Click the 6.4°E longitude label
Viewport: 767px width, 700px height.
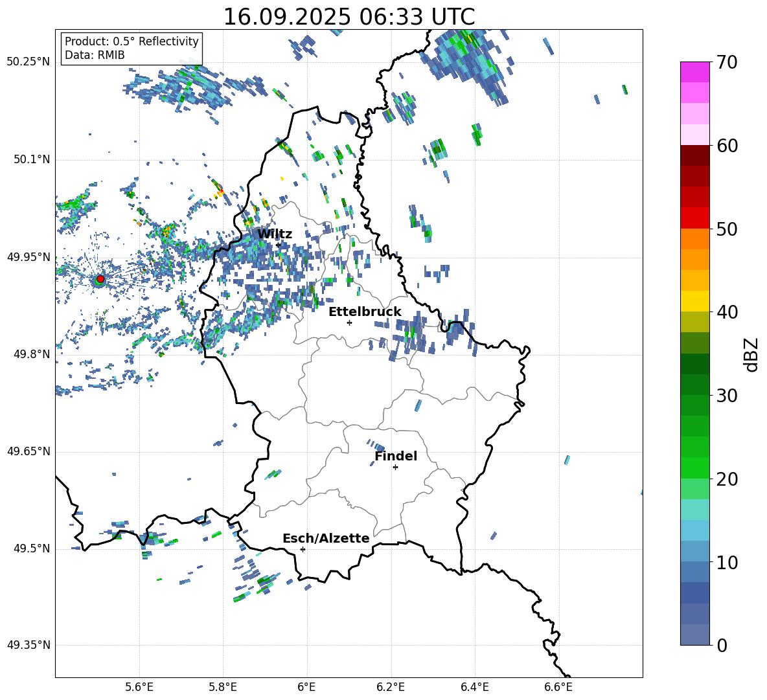coord(474,687)
